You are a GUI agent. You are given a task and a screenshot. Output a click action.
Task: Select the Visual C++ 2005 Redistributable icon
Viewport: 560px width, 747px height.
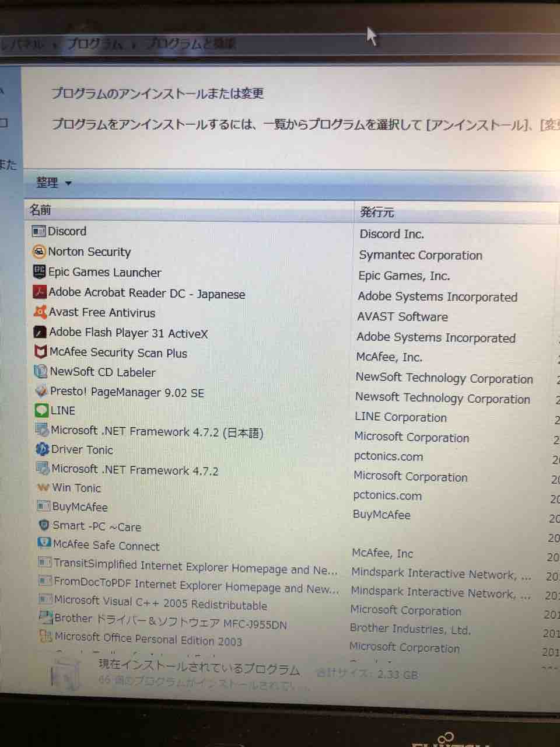coord(45,599)
